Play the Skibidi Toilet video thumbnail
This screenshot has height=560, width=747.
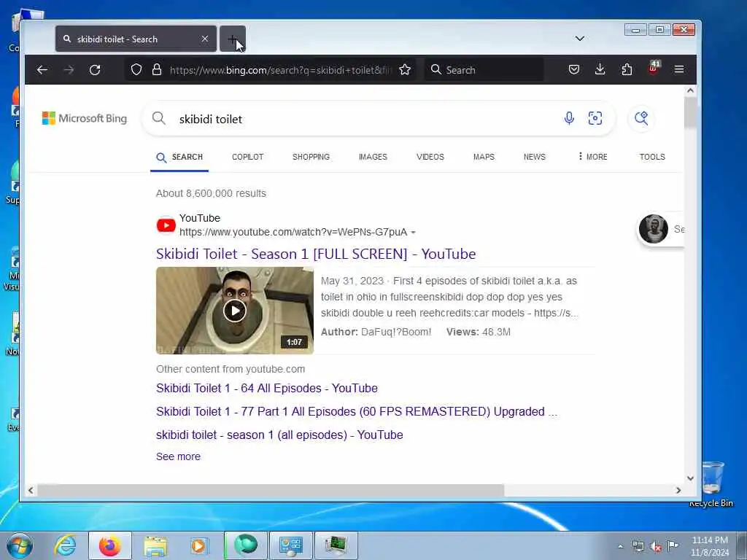235,311
